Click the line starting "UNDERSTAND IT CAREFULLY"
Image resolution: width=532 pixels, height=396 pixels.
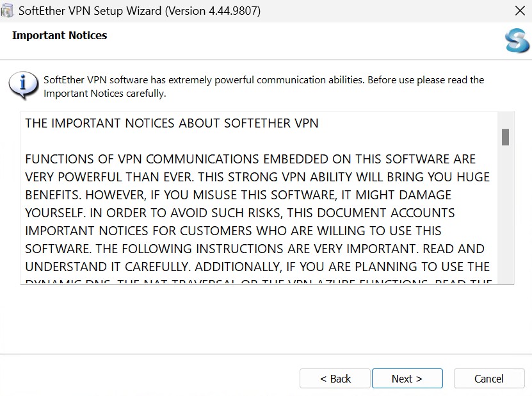257,267
